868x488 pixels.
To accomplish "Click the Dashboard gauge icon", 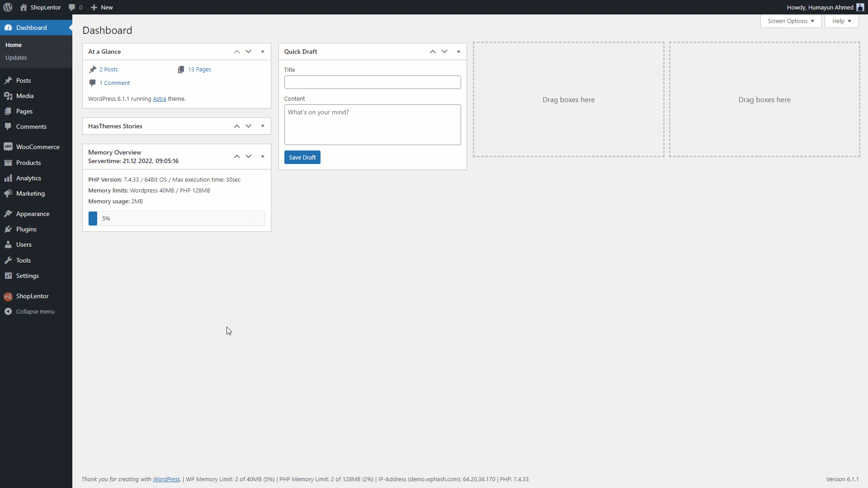I will 8,28.
